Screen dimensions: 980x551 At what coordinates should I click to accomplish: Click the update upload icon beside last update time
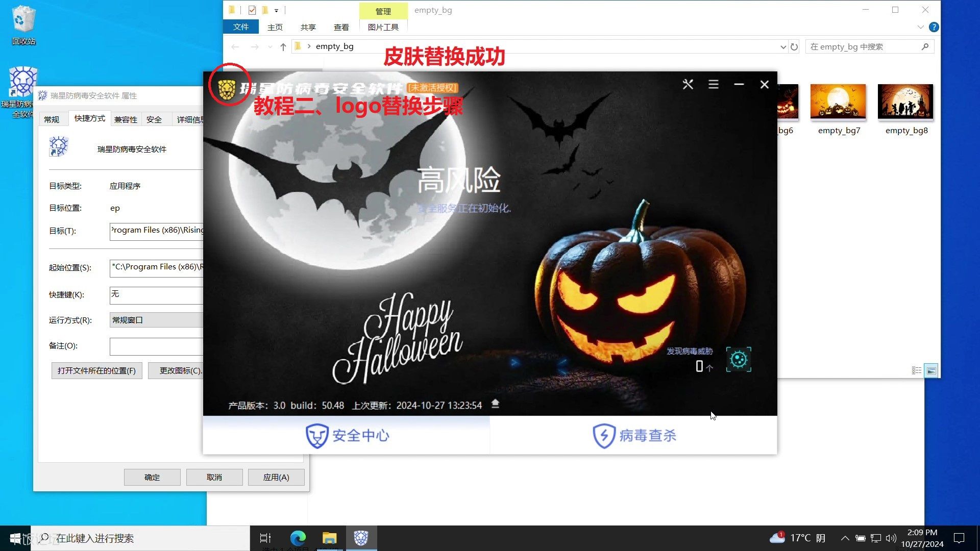(495, 404)
